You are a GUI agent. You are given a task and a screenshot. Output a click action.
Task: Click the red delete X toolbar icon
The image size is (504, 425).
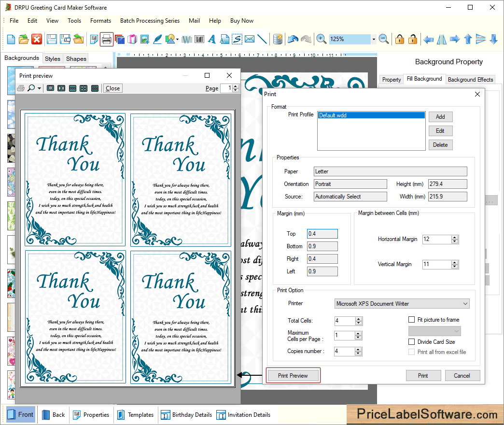point(37,39)
